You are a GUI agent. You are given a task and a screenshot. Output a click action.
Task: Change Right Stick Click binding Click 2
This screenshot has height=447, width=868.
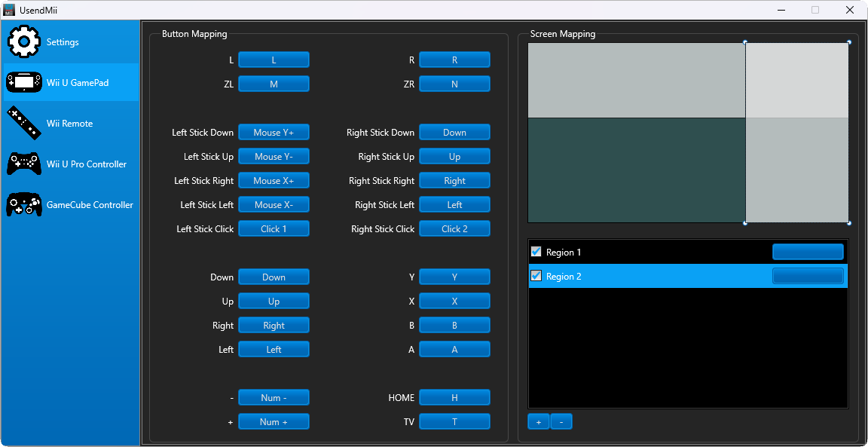coord(454,228)
